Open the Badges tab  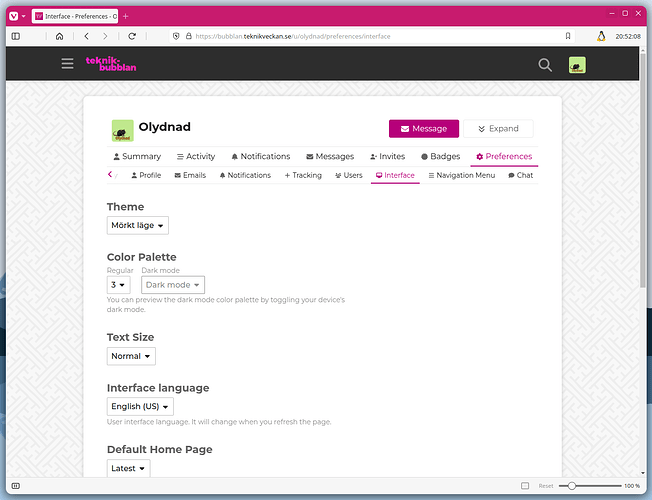coord(440,156)
